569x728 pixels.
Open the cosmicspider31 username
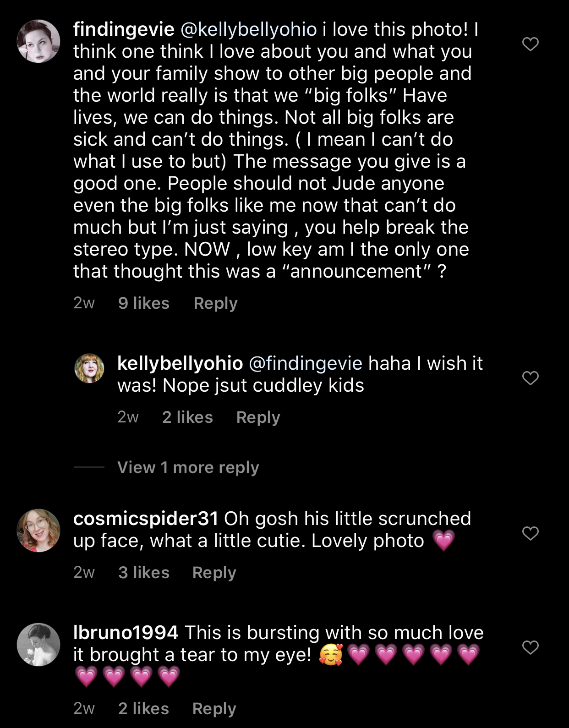tap(146, 519)
